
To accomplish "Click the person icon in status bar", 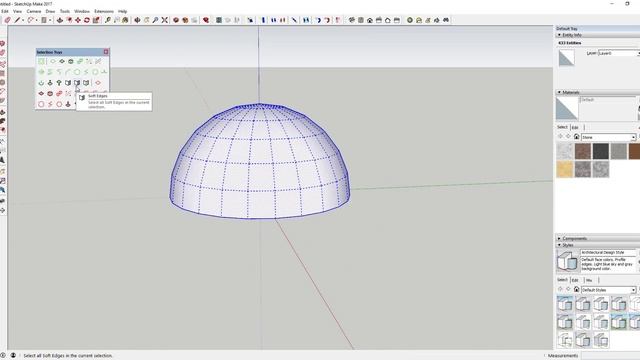I will point(13,355).
